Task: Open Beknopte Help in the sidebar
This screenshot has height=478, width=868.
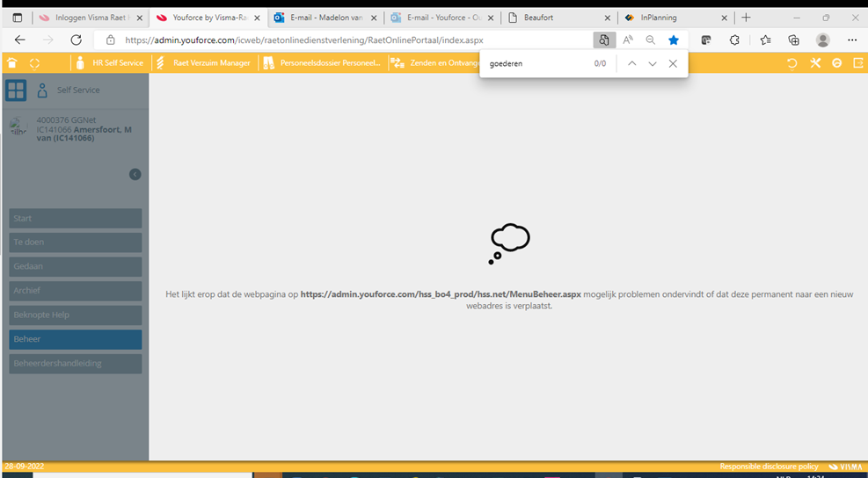Action: click(76, 315)
